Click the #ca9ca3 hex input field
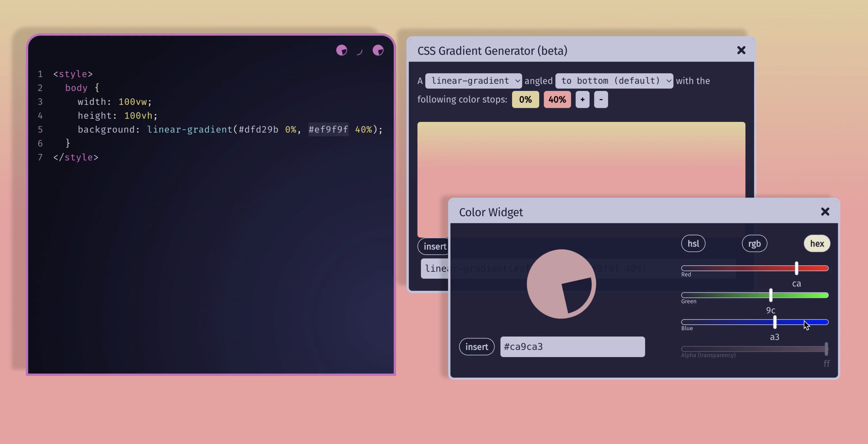The height and width of the screenshot is (444, 868). [572, 347]
